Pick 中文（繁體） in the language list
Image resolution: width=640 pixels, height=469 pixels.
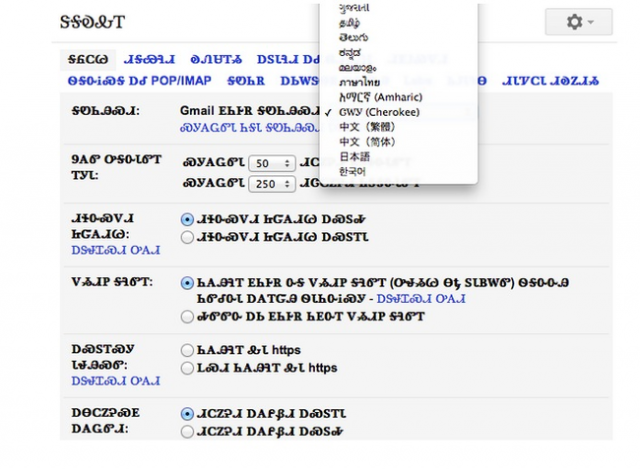(x=360, y=127)
